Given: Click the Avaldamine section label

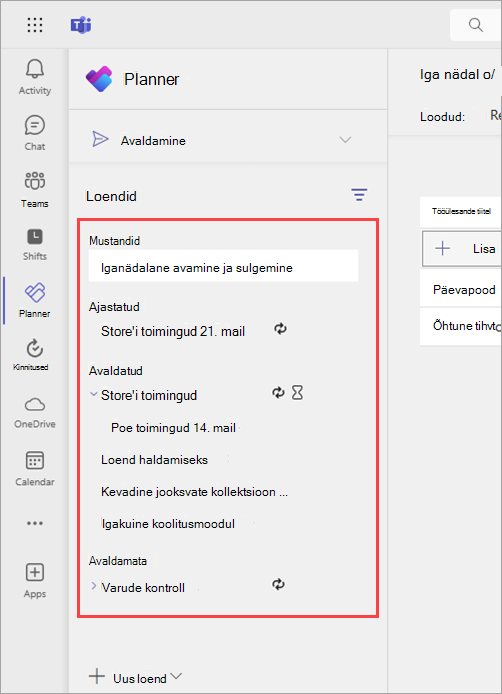Looking at the screenshot, I should pos(153,141).
